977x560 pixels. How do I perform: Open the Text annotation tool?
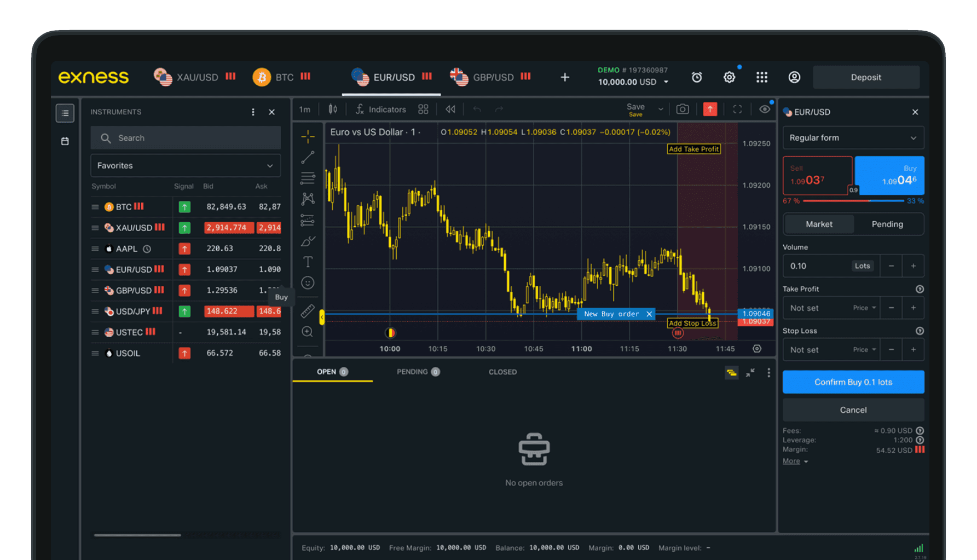(308, 262)
